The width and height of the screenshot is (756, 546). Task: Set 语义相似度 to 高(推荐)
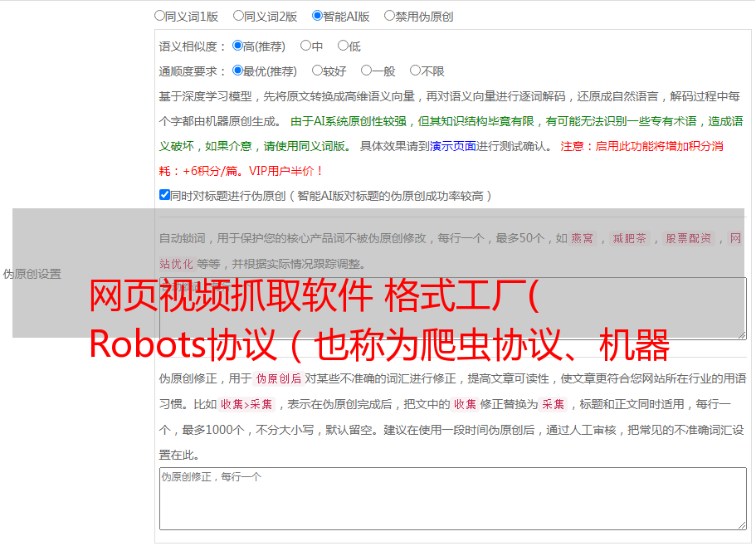click(237, 46)
